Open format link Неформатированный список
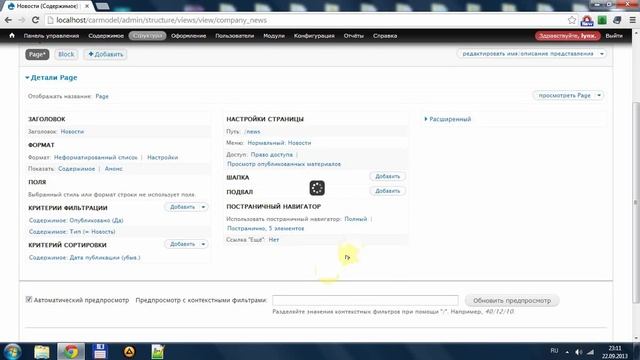640x360 pixels. 96,157
